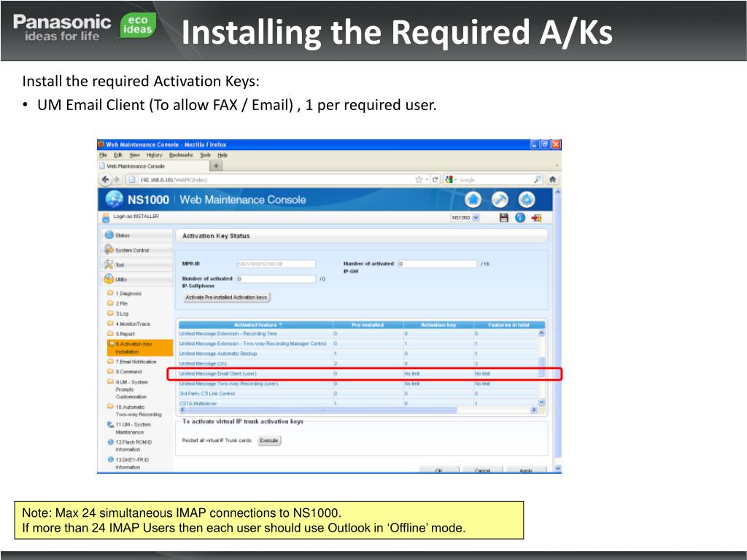The width and height of the screenshot is (747, 560).
Task: Open 9.UM - System Prompts Customisation
Action: pos(128,389)
